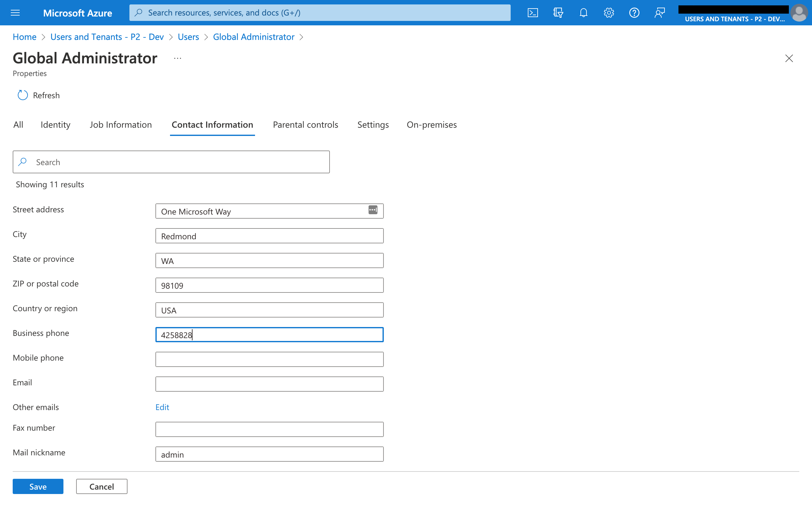Image resolution: width=812 pixels, height=507 pixels.
Task: Click the Search properties search box
Action: coord(171,162)
